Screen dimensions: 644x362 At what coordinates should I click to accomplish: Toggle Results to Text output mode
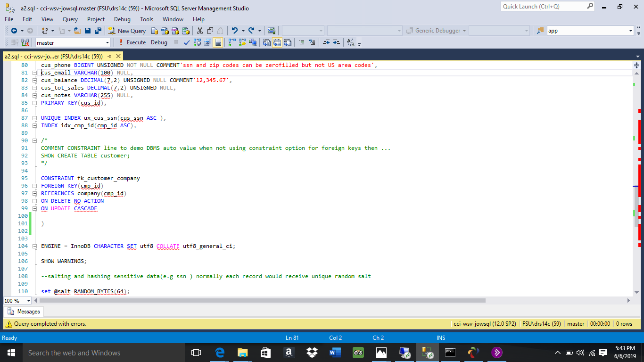267,42
